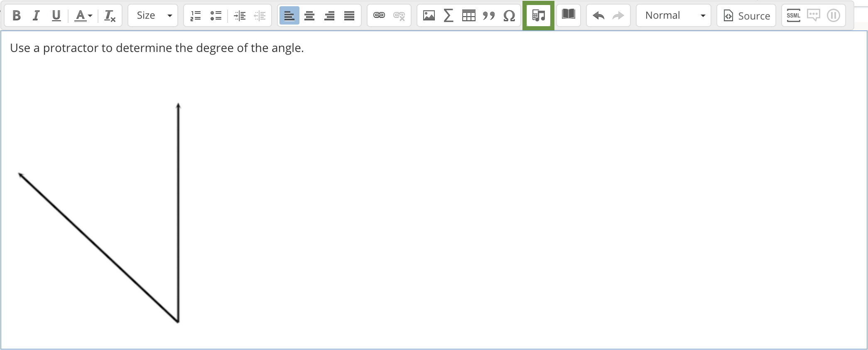Click the highlighted media insert icon
The width and height of the screenshot is (868, 350).
click(x=538, y=16)
